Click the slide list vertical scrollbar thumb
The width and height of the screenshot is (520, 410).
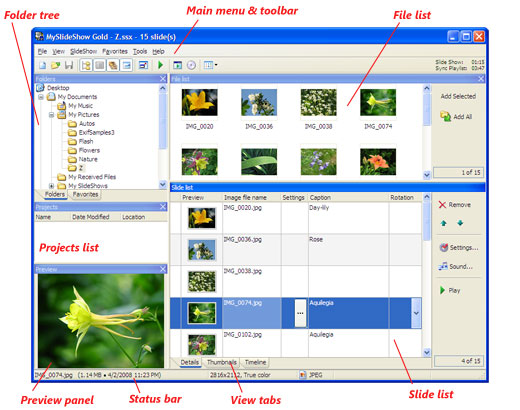[427, 220]
